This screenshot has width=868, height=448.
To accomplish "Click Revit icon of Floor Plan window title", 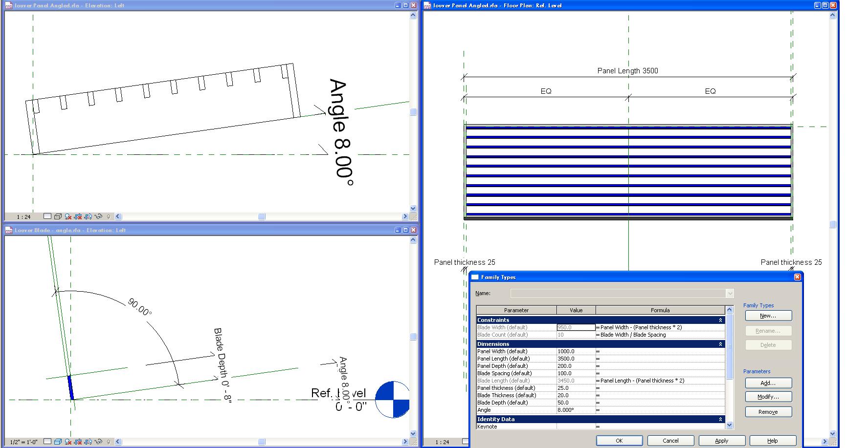I will tap(427, 5).
